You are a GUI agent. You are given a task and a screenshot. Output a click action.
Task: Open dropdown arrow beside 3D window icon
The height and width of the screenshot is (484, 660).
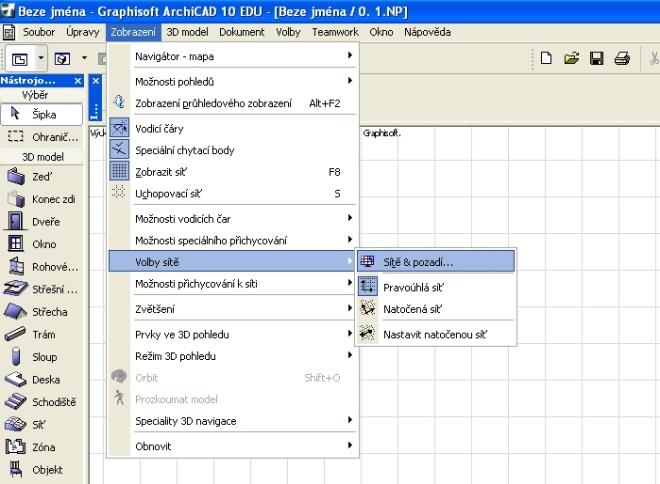[84, 59]
